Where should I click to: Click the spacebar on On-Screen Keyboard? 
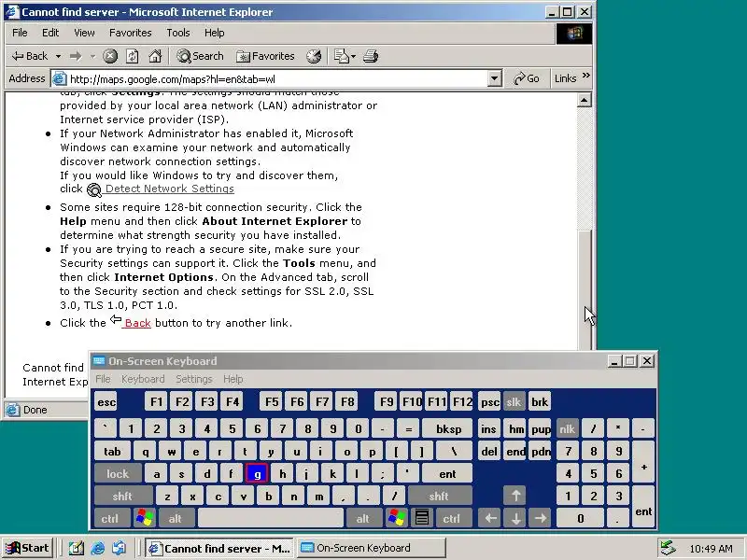tap(271, 518)
